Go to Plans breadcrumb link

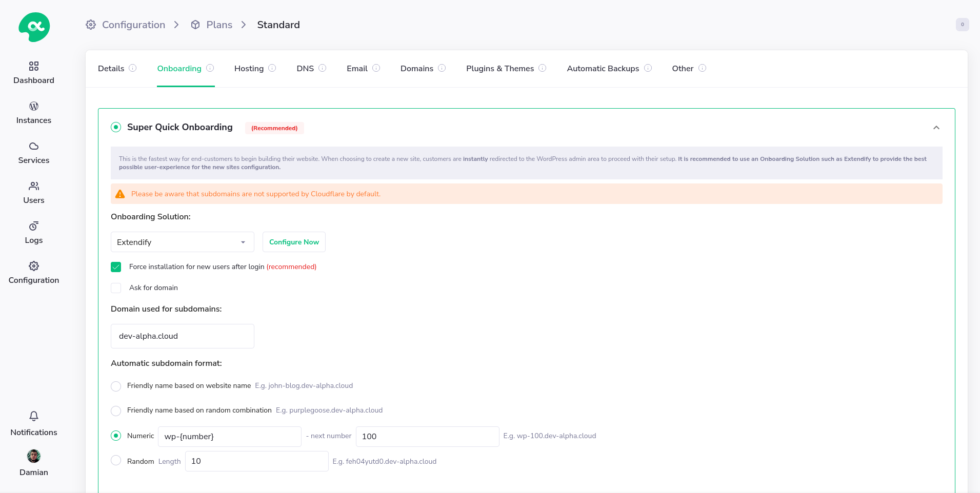pyautogui.click(x=219, y=25)
